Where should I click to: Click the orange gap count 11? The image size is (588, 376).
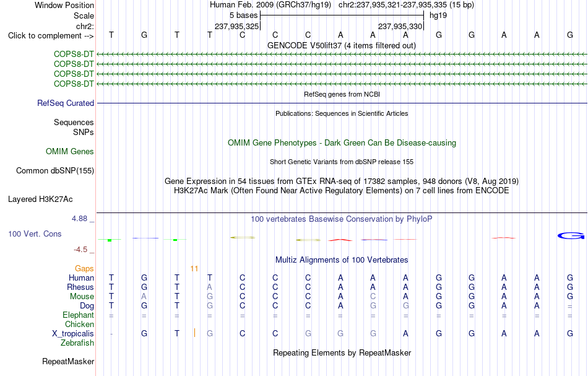(x=194, y=269)
